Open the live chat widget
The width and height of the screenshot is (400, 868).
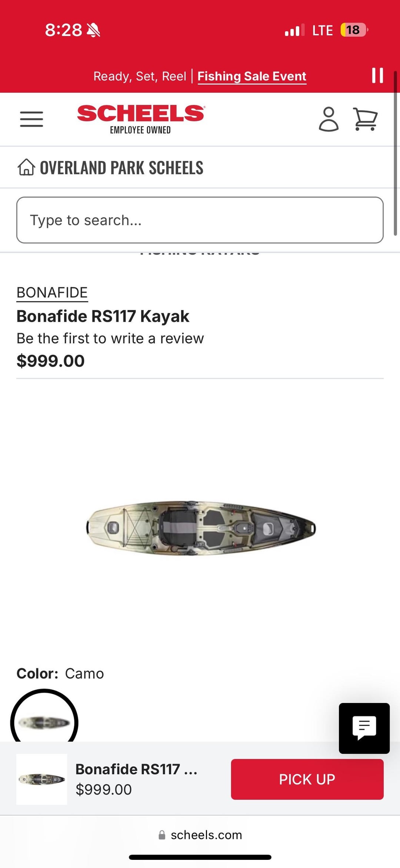364,728
